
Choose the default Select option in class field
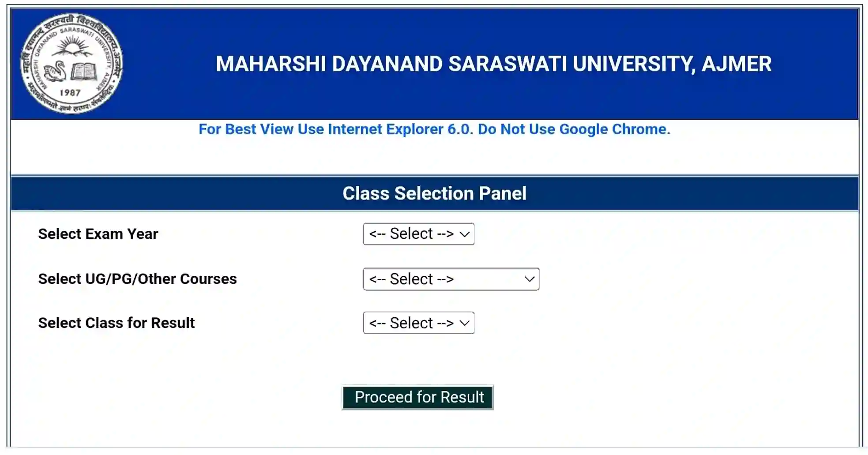coord(410,323)
